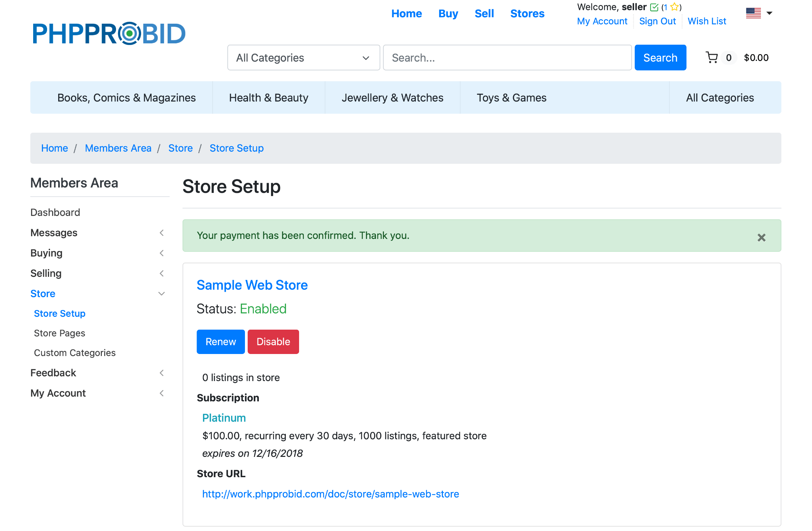This screenshot has height=531, width=812.
Task: Open Store Pages in the sidebar
Action: coord(60,333)
